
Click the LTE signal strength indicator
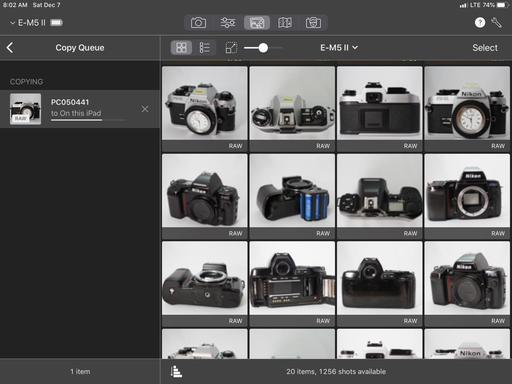click(463, 5)
